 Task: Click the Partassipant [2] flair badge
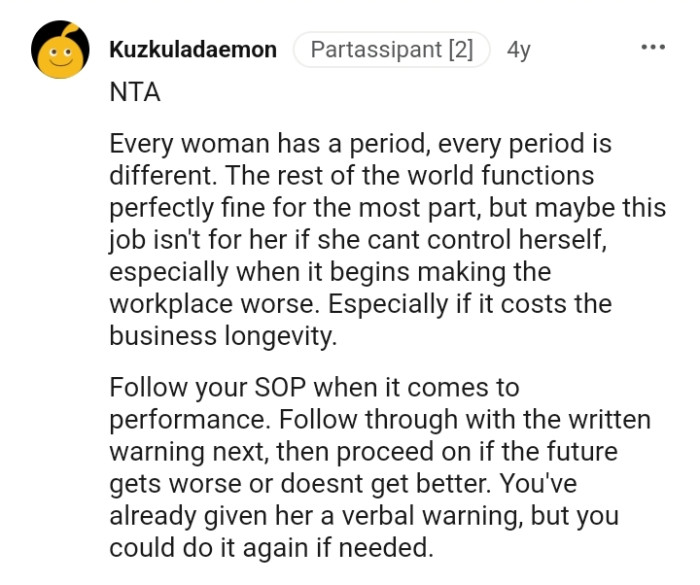click(392, 49)
